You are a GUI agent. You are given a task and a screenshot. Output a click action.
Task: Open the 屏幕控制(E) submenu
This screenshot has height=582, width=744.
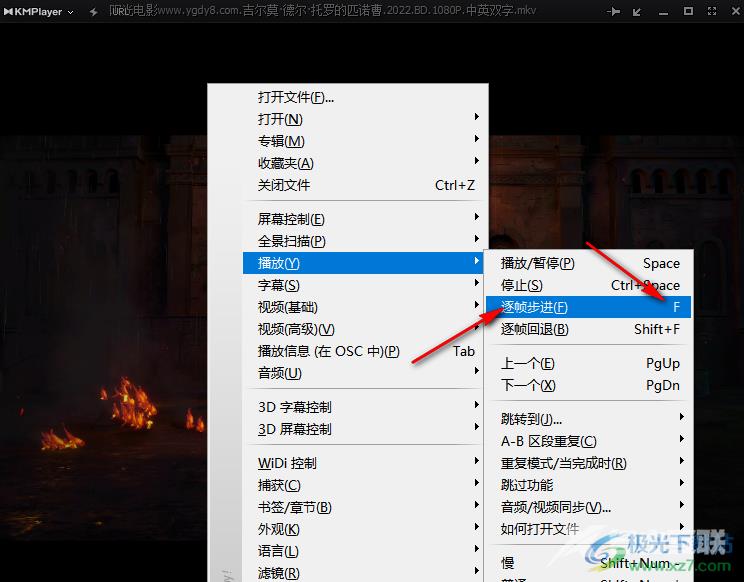[x=365, y=219]
